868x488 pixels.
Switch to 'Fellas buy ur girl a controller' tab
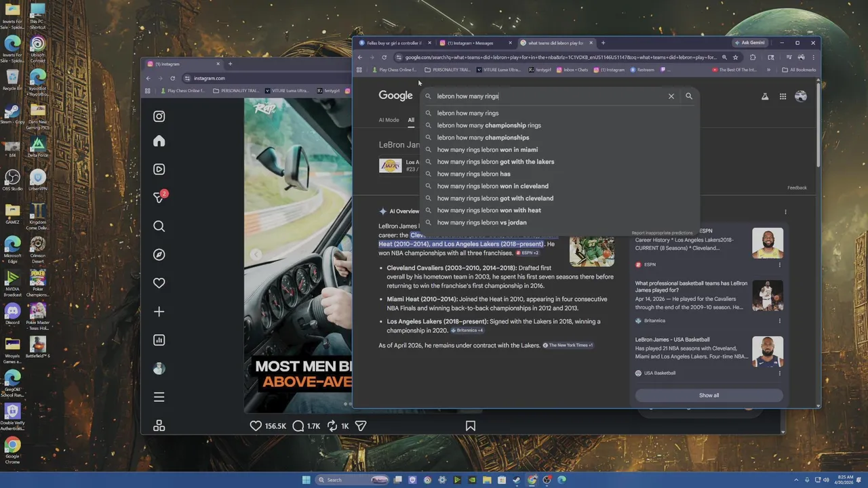tap(395, 43)
